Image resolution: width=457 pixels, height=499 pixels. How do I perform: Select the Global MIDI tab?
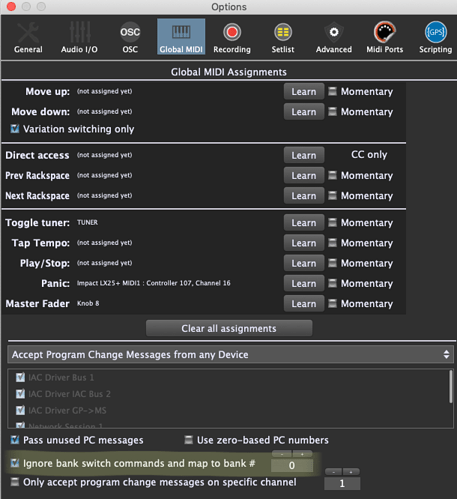(181, 37)
